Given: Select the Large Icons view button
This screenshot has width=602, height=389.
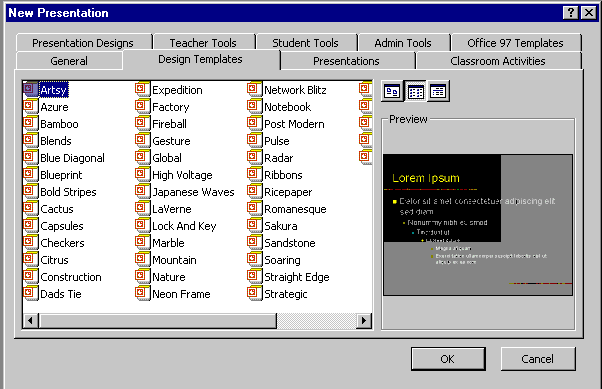Looking at the screenshot, I should coord(392,91).
